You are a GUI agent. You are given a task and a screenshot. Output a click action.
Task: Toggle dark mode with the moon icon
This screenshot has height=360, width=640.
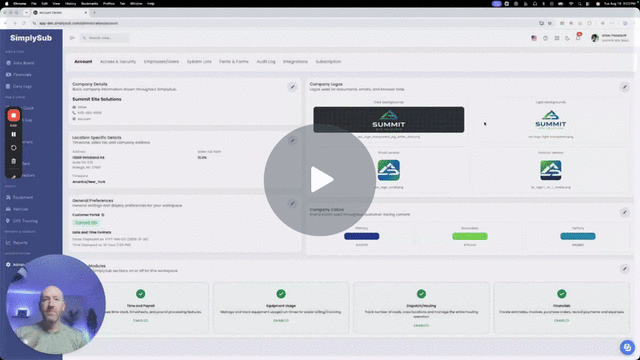(567, 38)
